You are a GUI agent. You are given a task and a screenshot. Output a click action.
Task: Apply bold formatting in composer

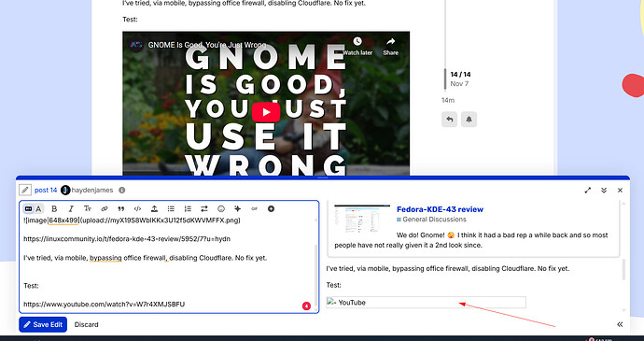(54, 209)
